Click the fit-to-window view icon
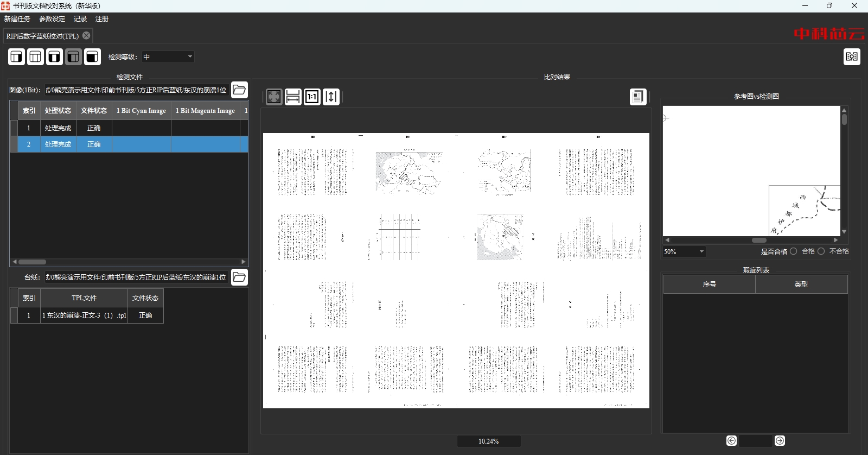868x455 pixels. [x=274, y=97]
